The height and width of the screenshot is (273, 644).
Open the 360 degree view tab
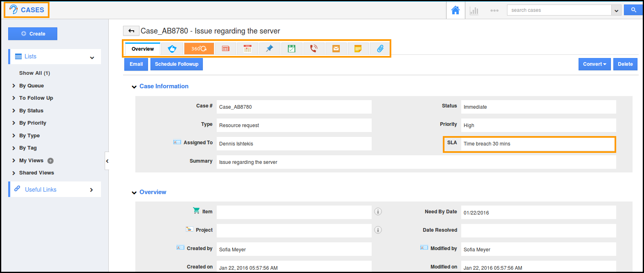coord(199,49)
